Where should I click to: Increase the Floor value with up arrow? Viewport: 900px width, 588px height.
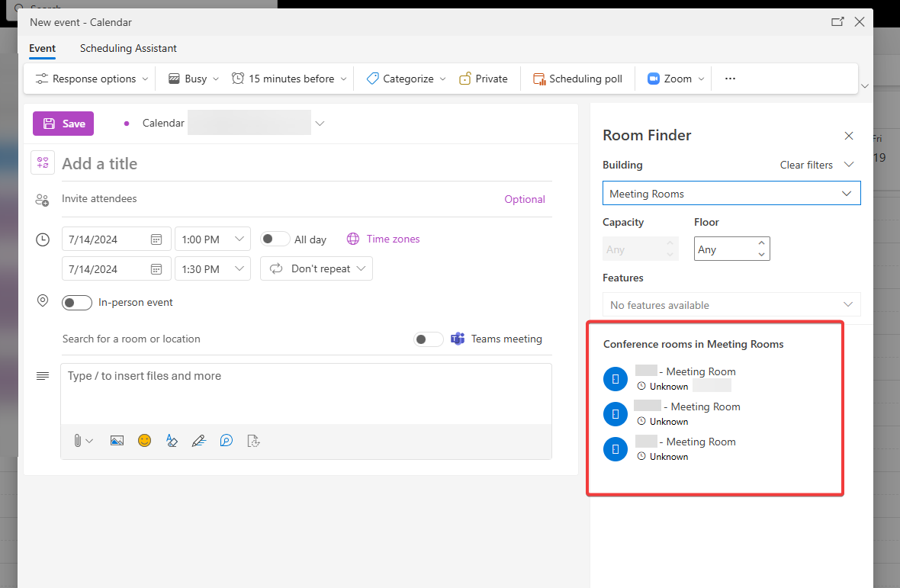761,243
